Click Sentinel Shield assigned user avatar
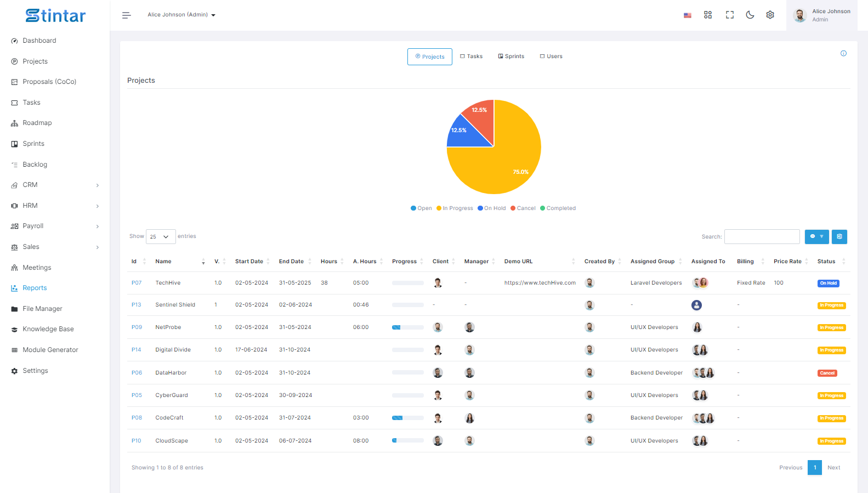The width and height of the screenshot is (868, 493). pos(696,305)
